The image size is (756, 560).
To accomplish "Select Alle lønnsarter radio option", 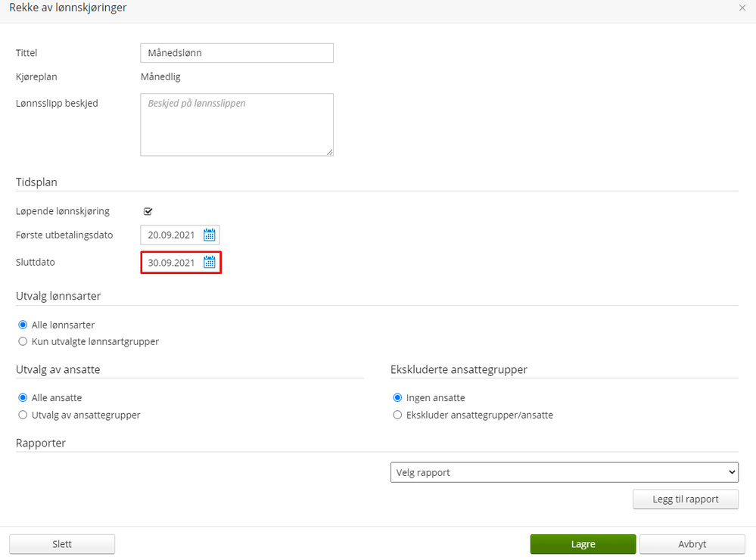I will click(x=23, y=325).
